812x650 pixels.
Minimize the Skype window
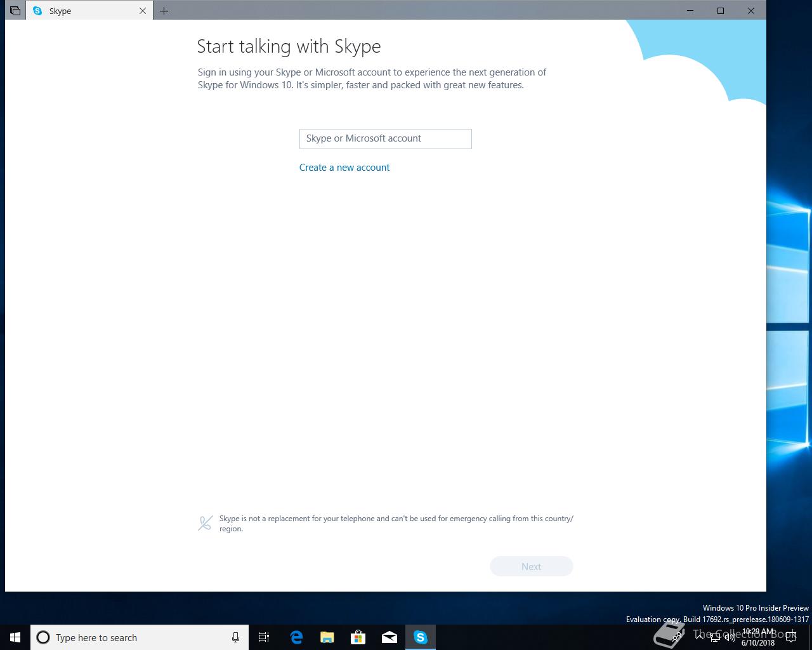[690, 11]
